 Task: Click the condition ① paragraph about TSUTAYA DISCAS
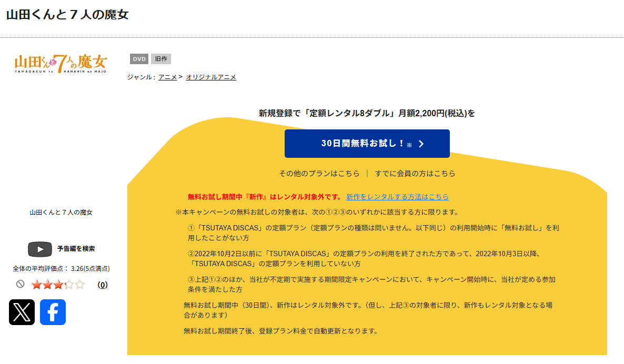(373, 232)
